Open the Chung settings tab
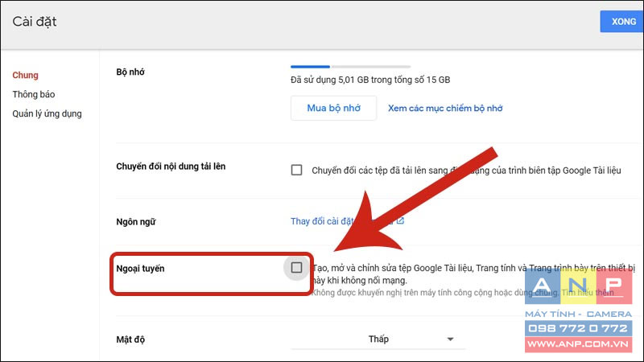 (25, 75)
